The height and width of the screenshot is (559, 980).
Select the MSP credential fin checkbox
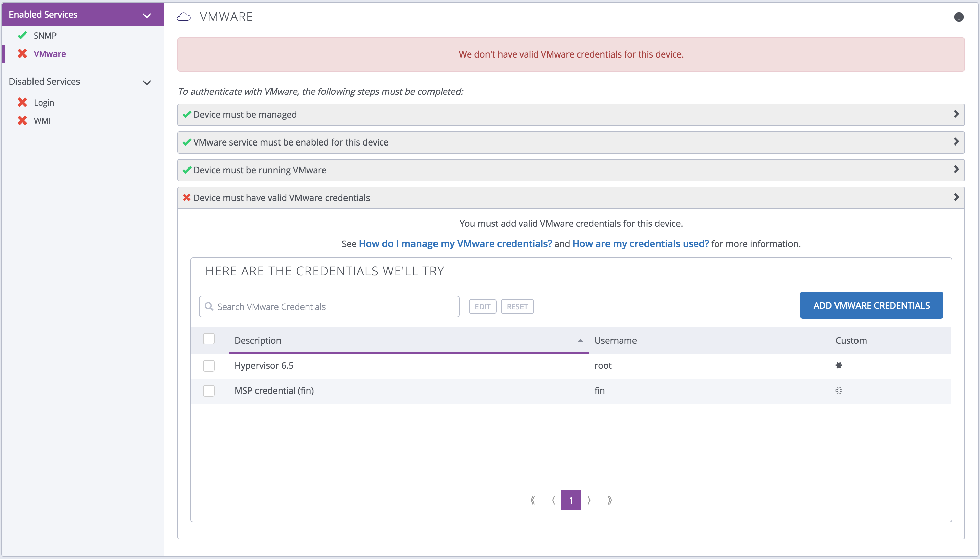209,390
